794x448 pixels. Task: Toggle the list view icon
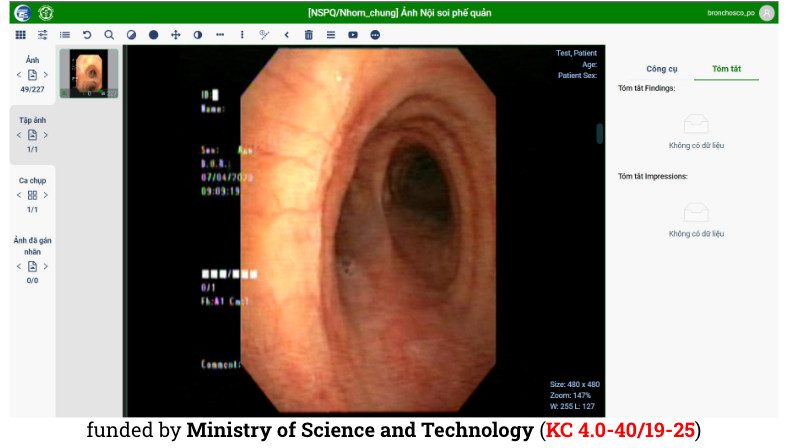click(65, 34)
